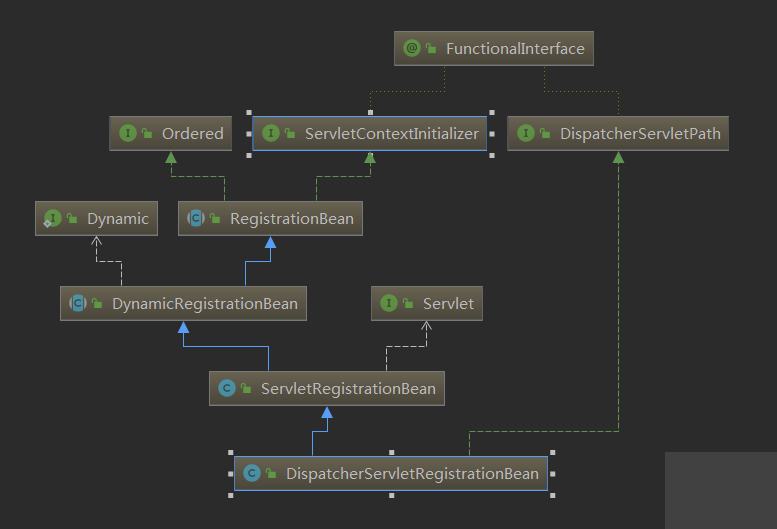This screenshot has width=777, height=529.
Task: Select the RegistrationBean class node
Action: coord(271,218)
